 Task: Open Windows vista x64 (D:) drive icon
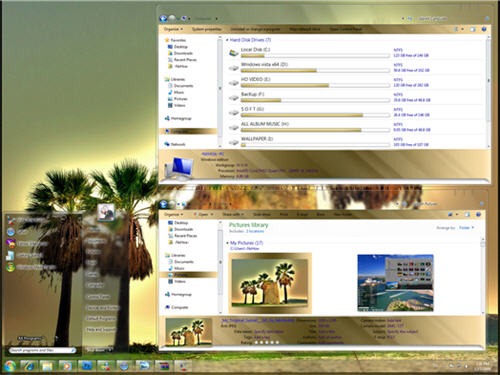click(x=234, y=68)
